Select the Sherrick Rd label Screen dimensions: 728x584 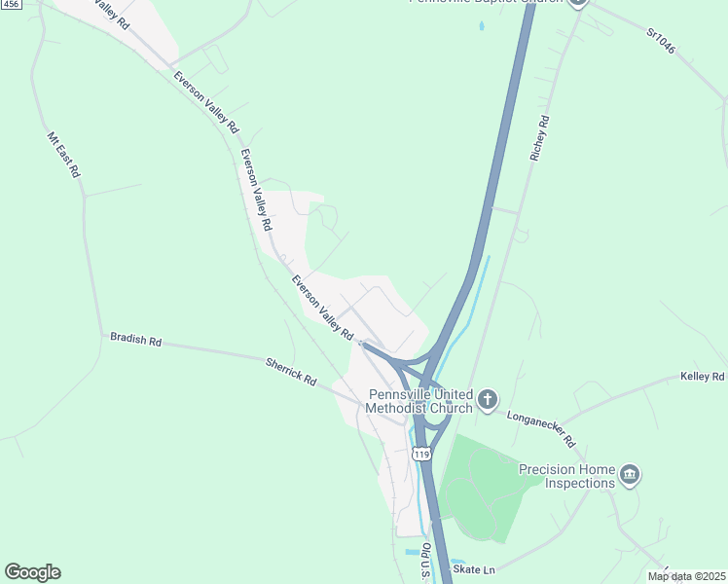[291, 372]
